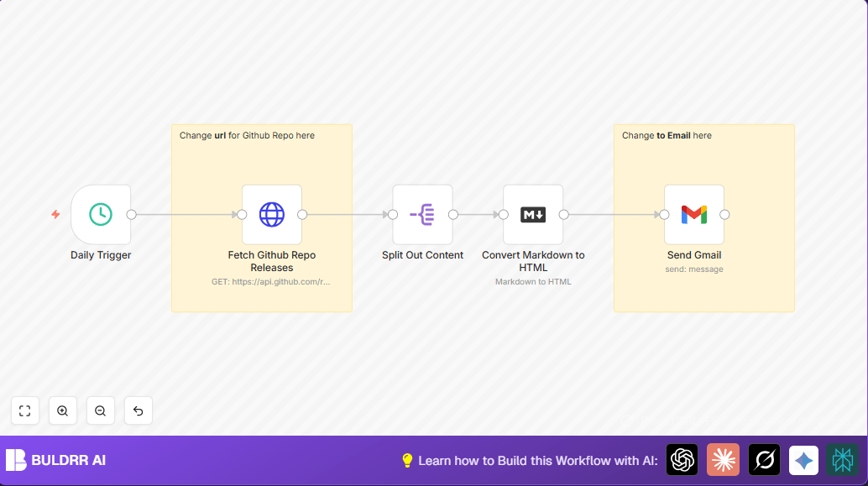Click the 'BULDRR AI' brand text
This screenshot has width=868, height=486.
[69, 460]
